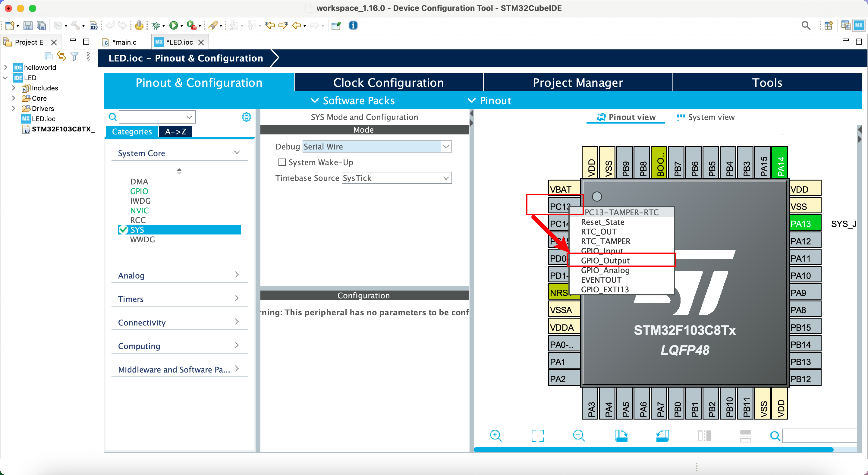Switch to System view
Image resolution: width=868 pixels, height=475 pixels.
(x=706, y=117)
